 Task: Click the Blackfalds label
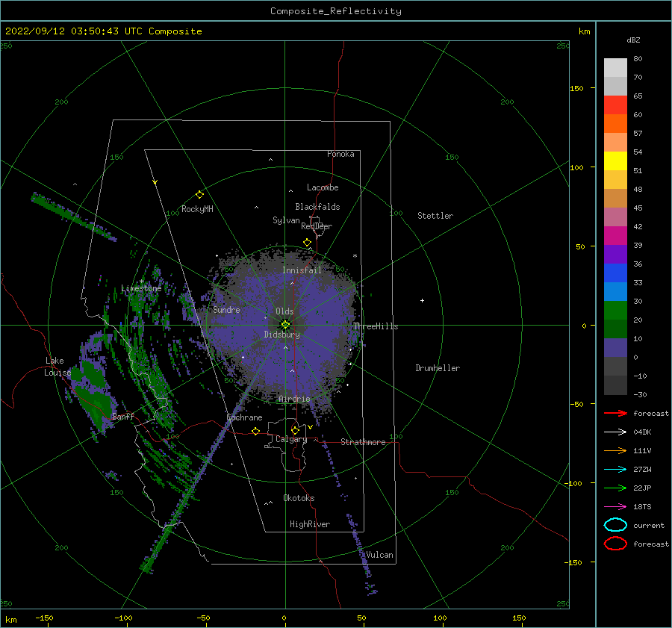pos(317,207)
